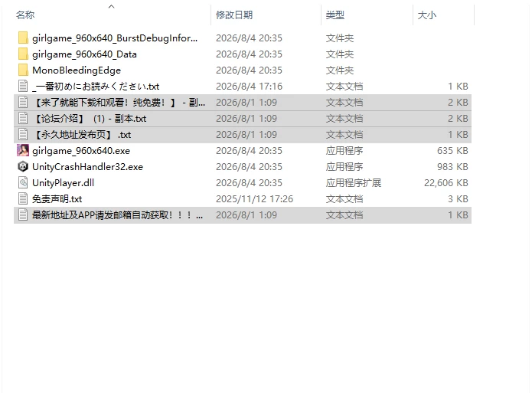The image size is (532, 393).
Task: Click the 3 KB size value
Action: pos(458,198)
